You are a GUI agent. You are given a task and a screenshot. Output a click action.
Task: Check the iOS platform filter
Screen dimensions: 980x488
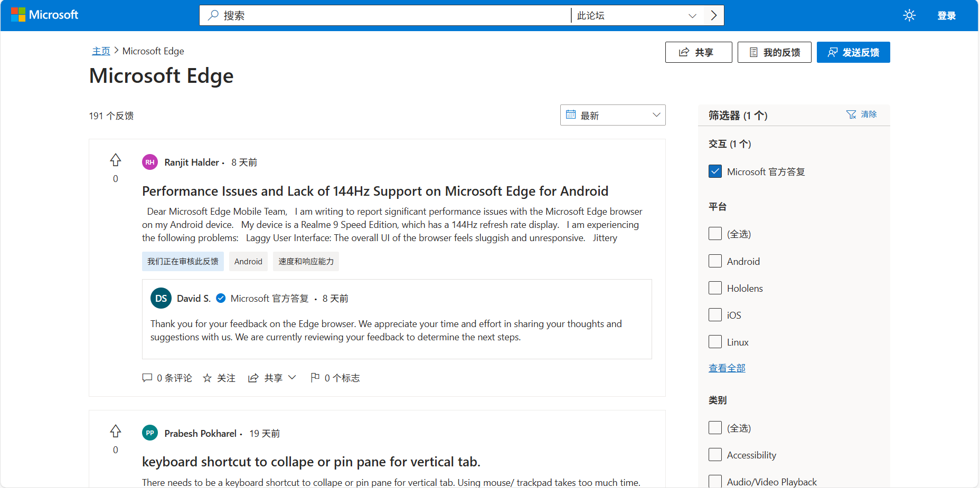715,315
